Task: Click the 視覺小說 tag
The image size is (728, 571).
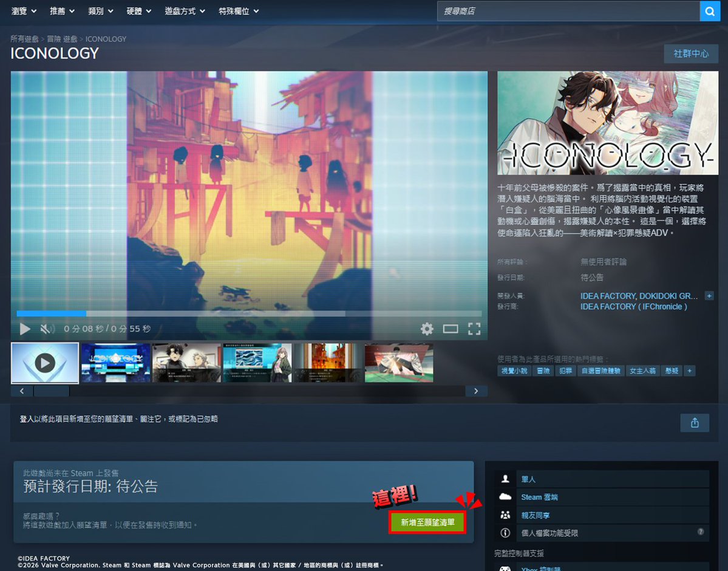Action: pyautogui.click(x=514, y=371)
